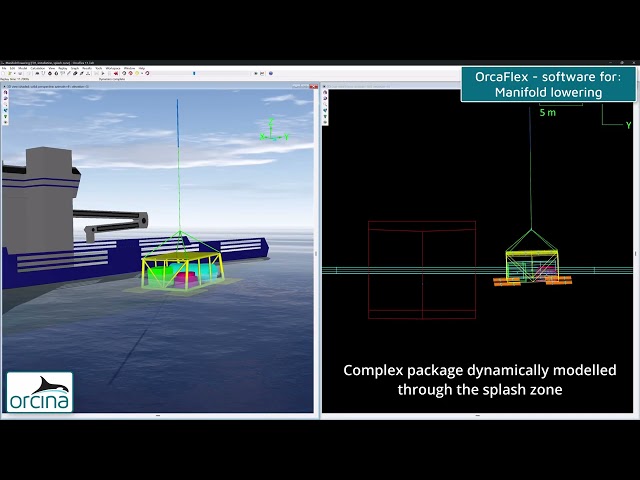Select the pen-like constraint tool icon
Screen dimensions: 640x480
82,73
